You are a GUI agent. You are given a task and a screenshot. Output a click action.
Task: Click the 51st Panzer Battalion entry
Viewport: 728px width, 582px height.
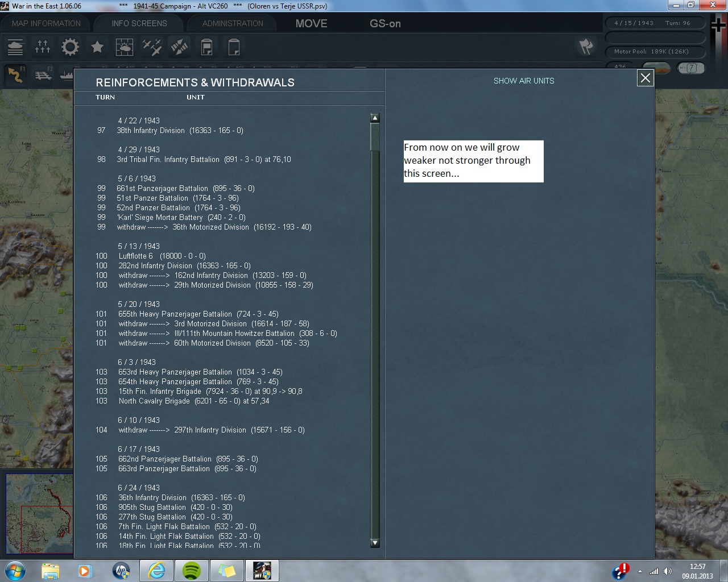pos(177,198)
